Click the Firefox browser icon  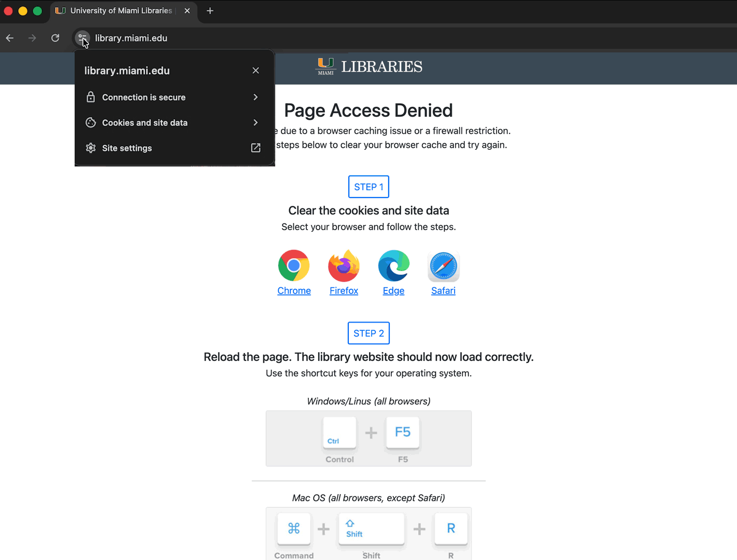pos(344,265)
